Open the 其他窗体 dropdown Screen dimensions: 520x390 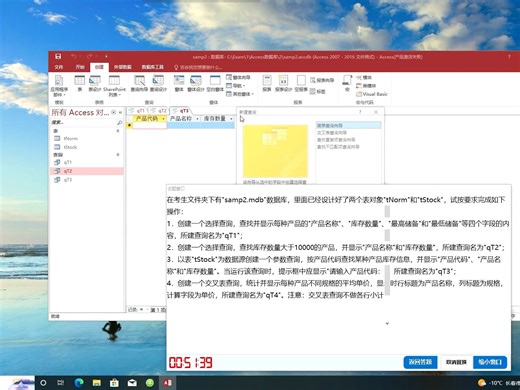(240, 94)
